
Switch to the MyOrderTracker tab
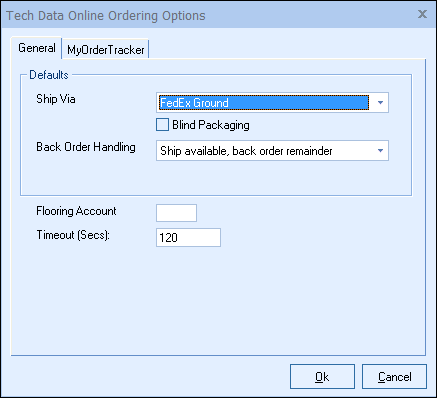[x=106, y=50]
